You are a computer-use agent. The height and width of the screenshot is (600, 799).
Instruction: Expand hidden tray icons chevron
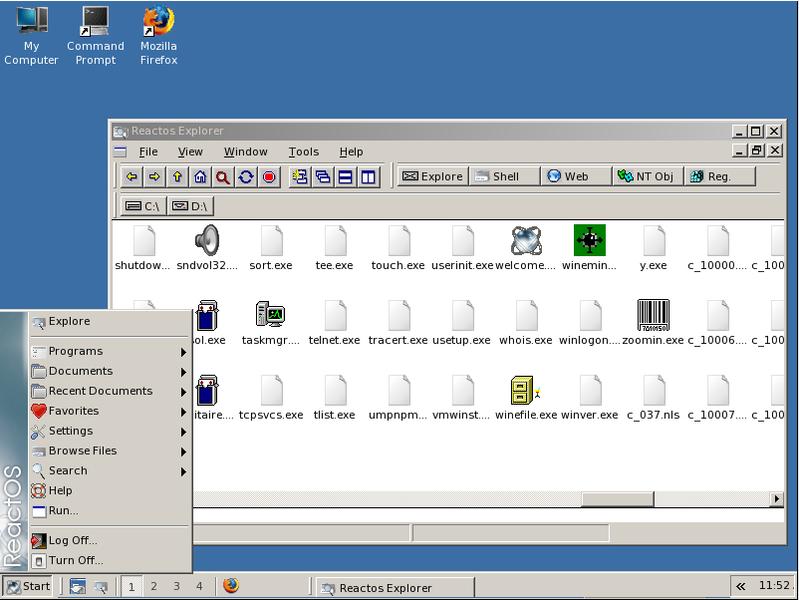741,586
